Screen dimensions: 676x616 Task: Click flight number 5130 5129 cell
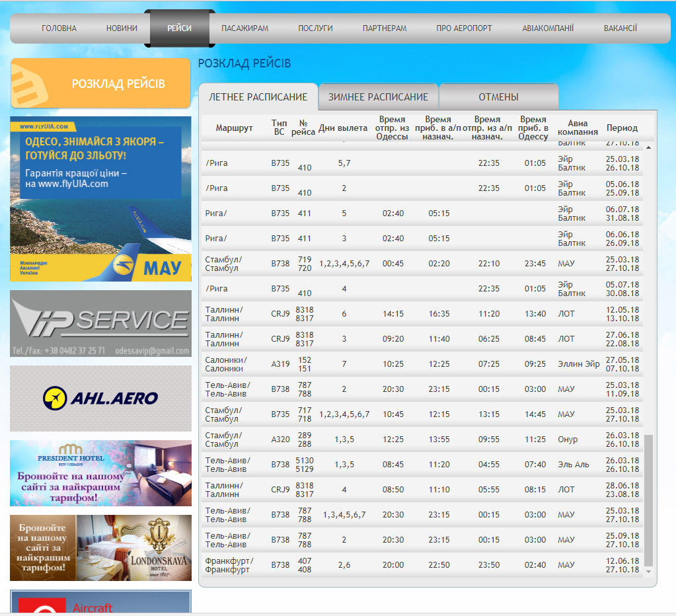pyautogui.click(x=305, y=465)
